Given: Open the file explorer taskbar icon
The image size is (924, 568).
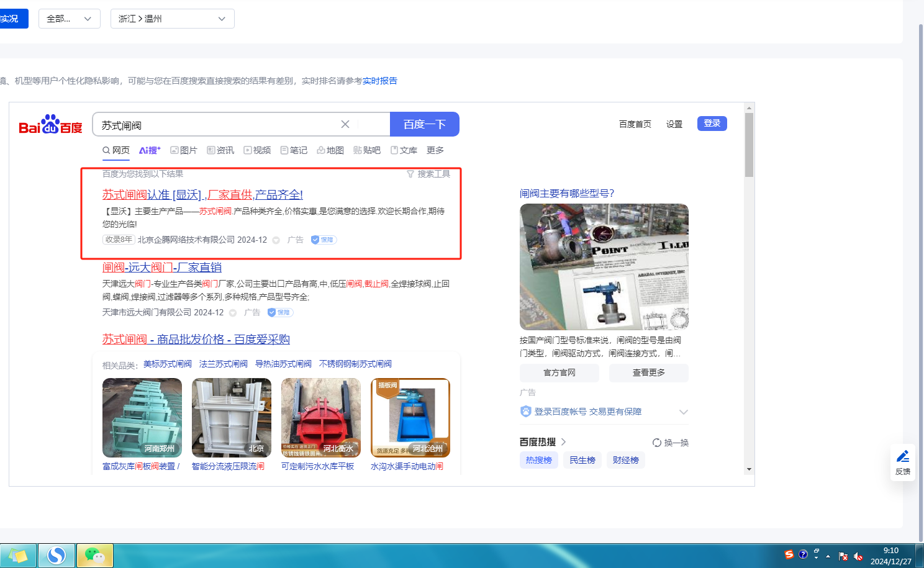Looking at the screenshot, I should 18,556.
